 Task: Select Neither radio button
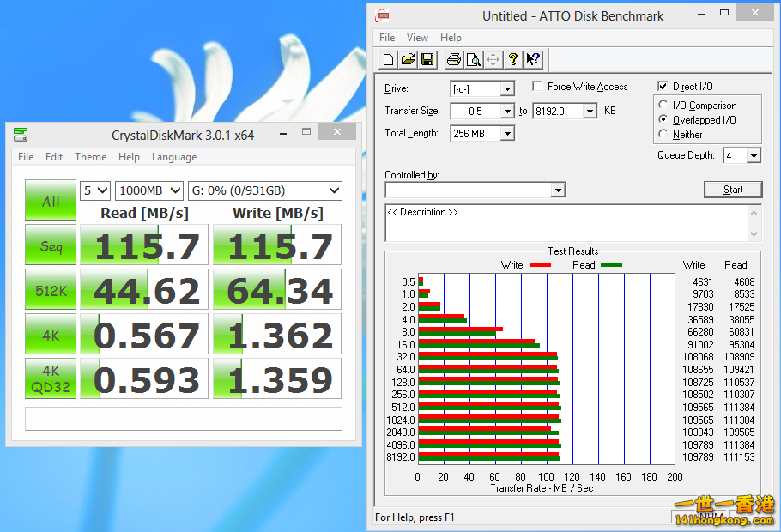[663, 134]
